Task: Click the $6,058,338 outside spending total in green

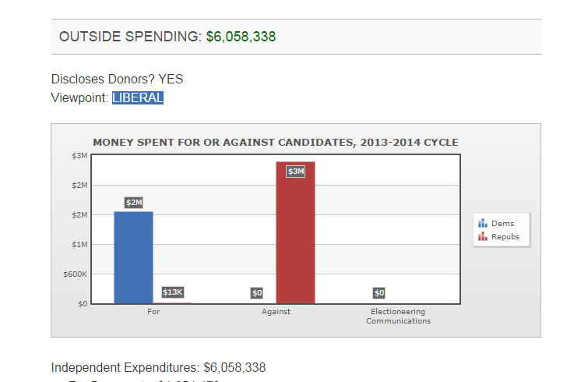Action: (x=241, y=37)
